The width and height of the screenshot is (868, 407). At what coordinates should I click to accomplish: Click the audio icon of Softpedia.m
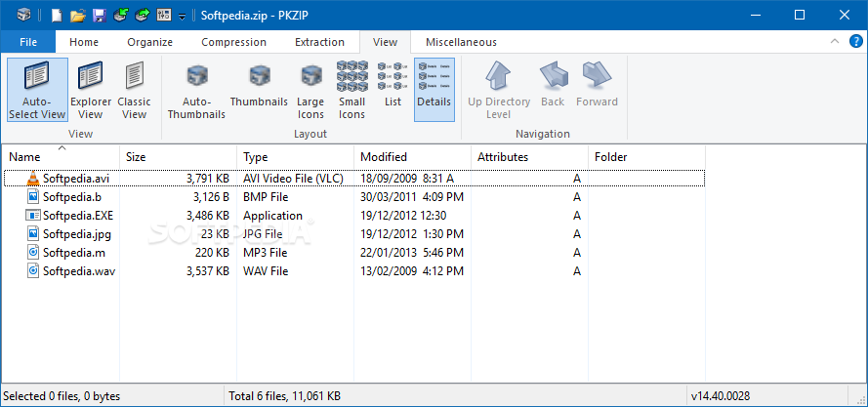point(33,253)
